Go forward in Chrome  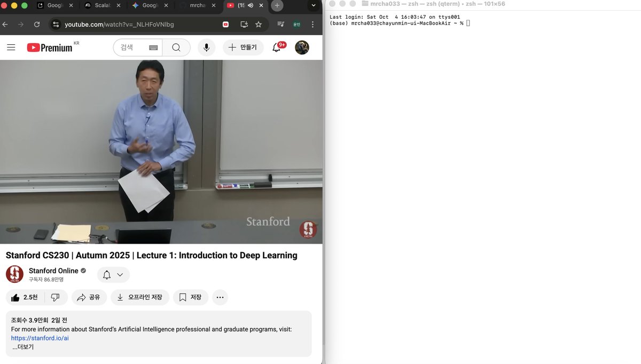[21, 25]
